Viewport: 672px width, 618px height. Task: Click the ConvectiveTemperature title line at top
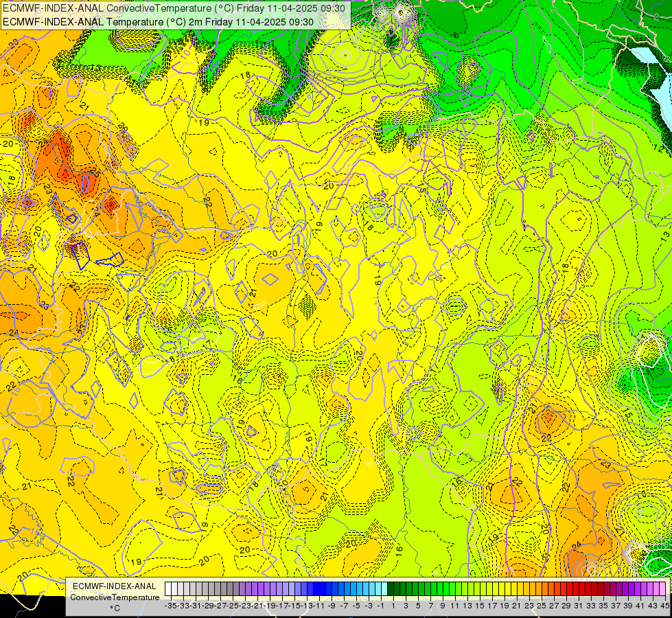[174, 8]
